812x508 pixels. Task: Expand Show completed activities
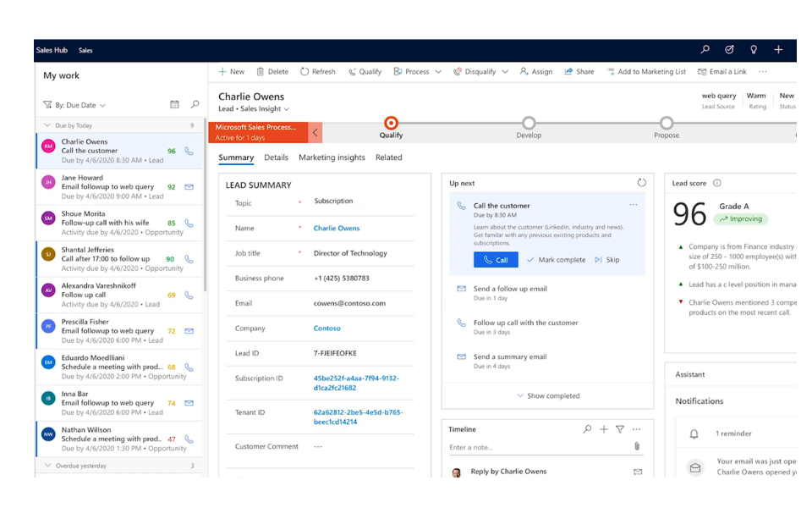(548, 395)
